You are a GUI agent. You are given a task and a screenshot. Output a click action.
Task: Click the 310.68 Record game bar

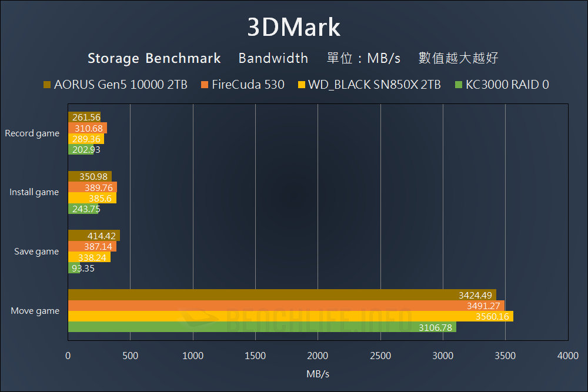click(88, 128)
